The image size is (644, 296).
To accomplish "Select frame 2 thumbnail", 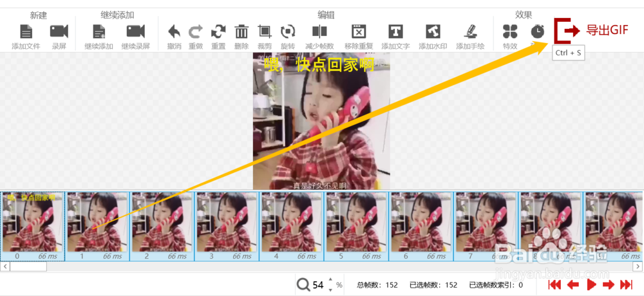I will (162, 227).
